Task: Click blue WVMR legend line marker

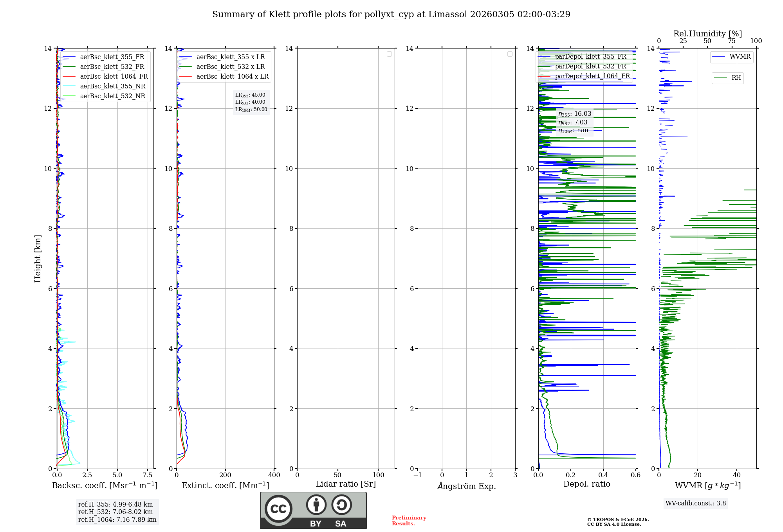Action: 719,57
